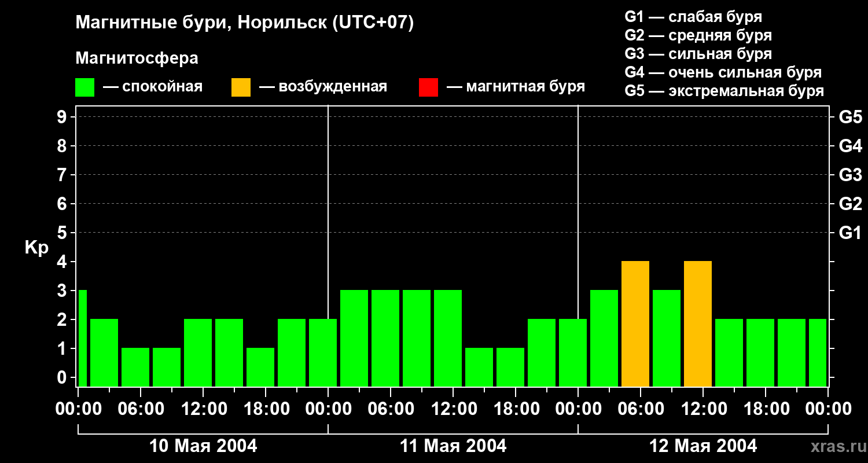Click the standalone 'G1' right-axis label

[x=850, y=233]
